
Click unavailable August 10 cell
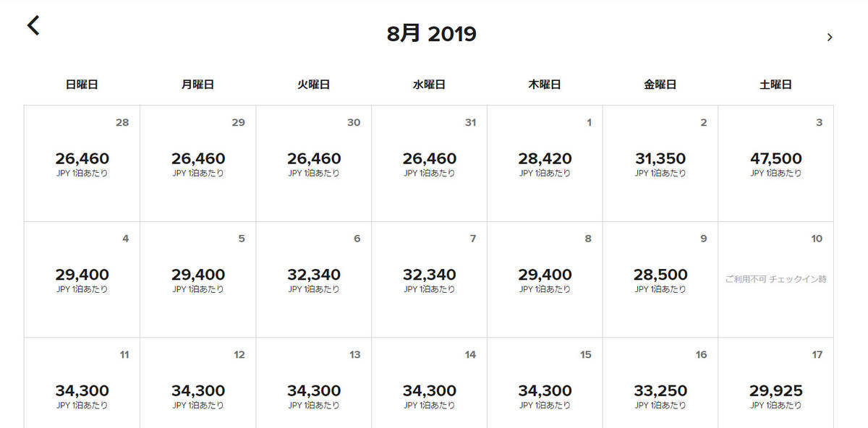click(775, 280)
